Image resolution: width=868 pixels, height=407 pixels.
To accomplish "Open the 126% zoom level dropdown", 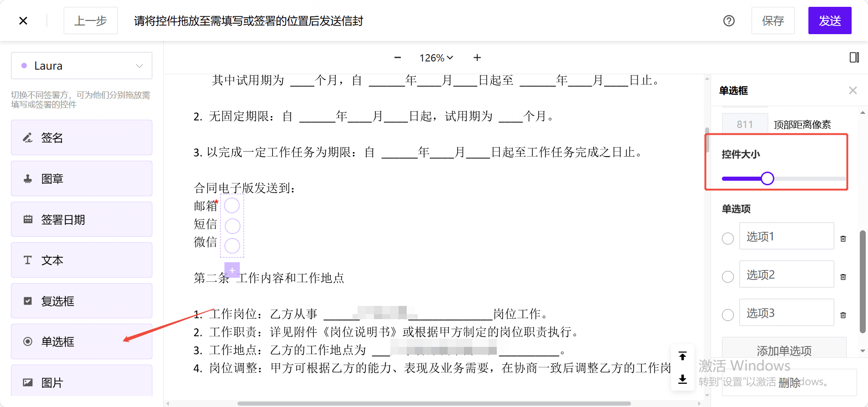I will [436, 58].
